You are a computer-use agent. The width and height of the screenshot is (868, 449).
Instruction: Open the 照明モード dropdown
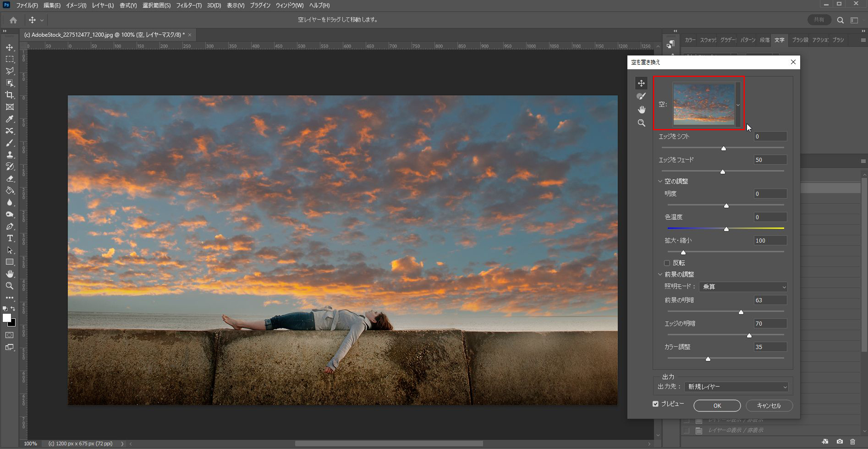coord(743,287)
